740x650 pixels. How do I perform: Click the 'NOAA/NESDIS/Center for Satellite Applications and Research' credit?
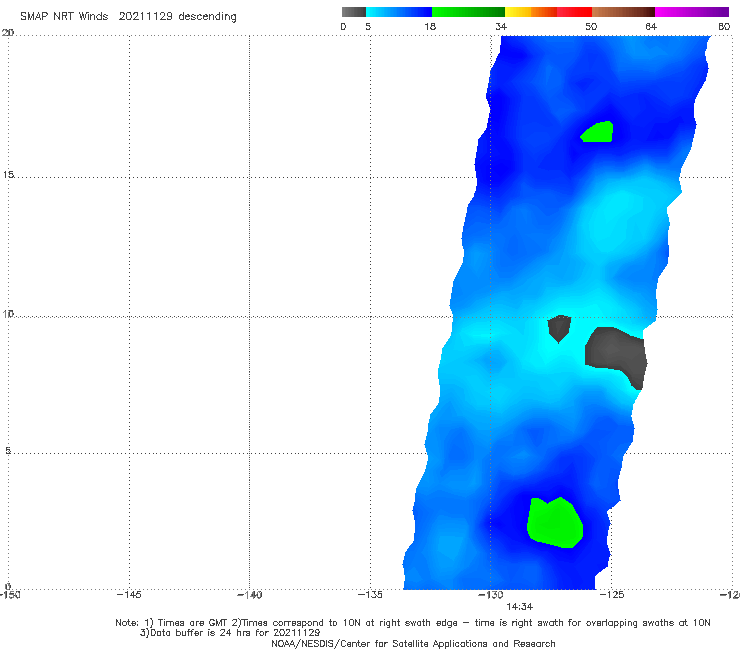[x=413, y=644]
